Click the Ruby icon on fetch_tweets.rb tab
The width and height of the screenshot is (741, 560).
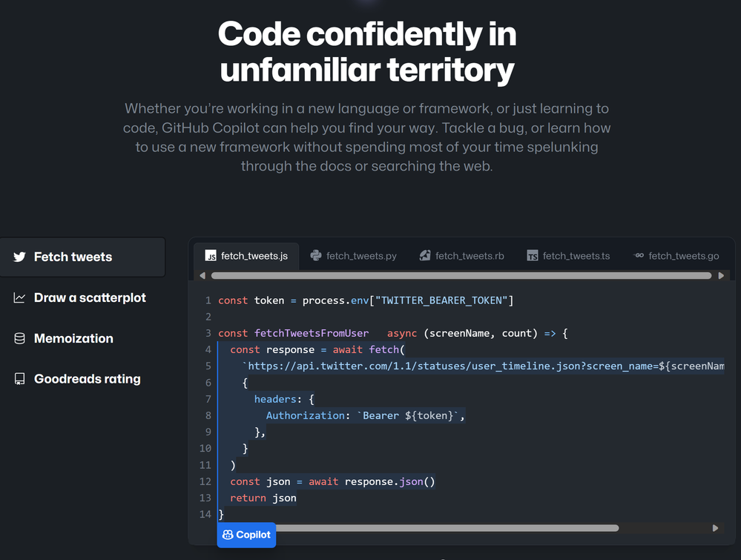425,256
